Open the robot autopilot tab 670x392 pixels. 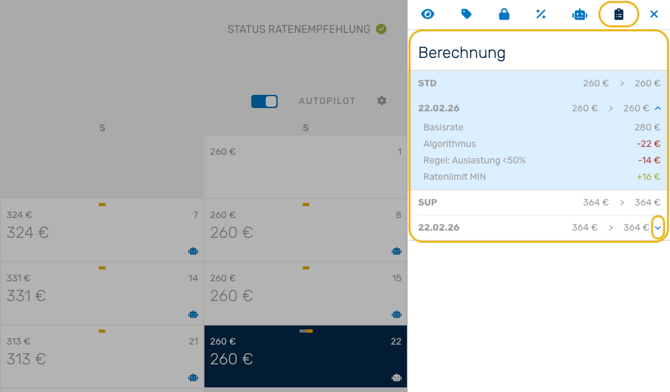click(579, 14)
